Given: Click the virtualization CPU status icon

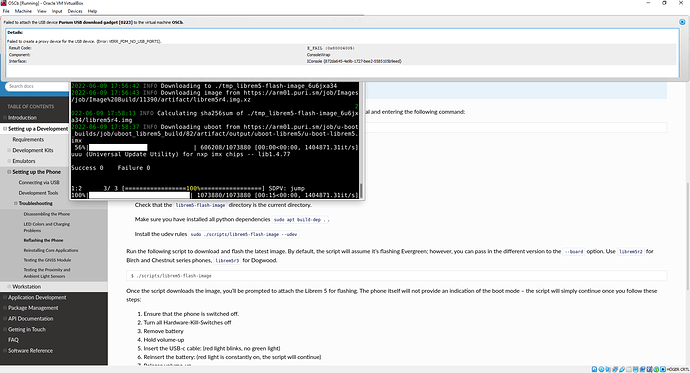Looking at the screenshot, I should point(649,369).
